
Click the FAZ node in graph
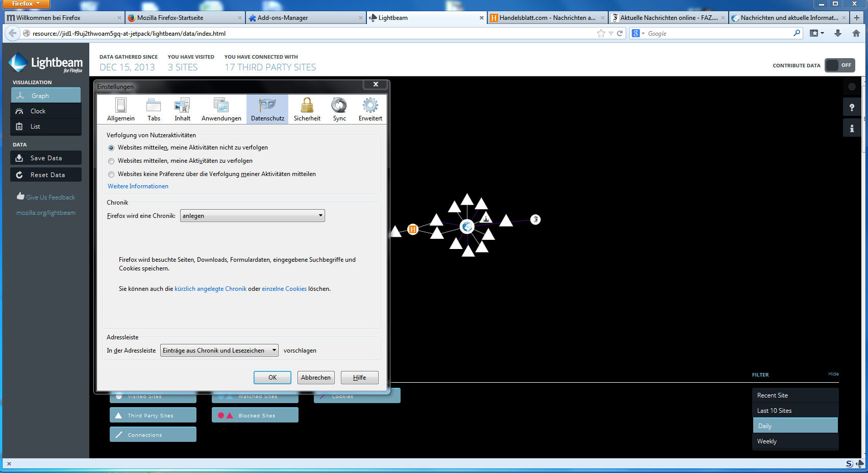point(535,219)
